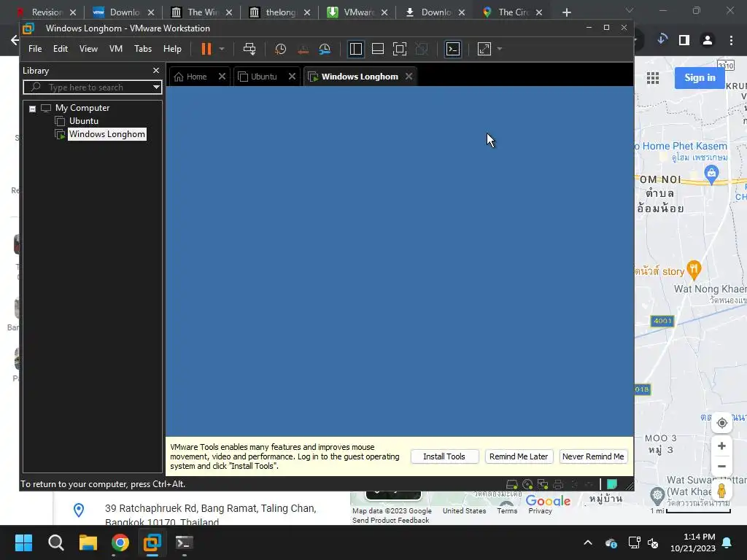
Task: Collapse the My Computer tree node
Action: (32, 109)
